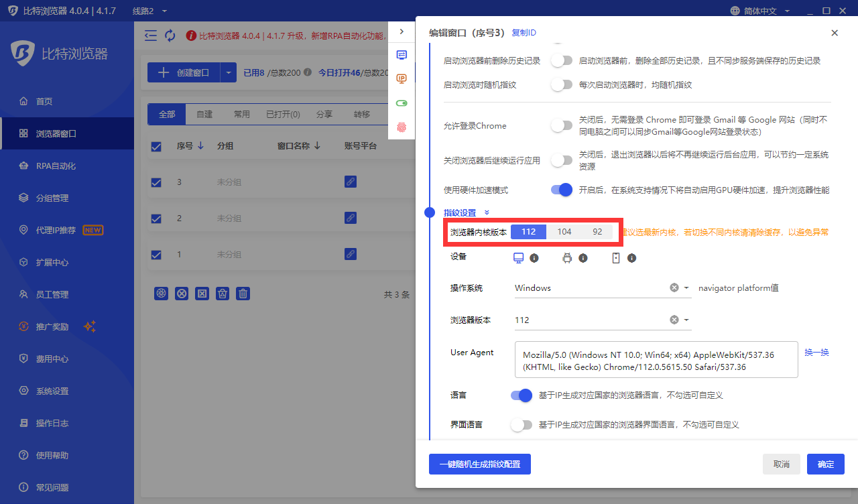Open the 操作系统 dropdown arrow

(x=686, y=288)
